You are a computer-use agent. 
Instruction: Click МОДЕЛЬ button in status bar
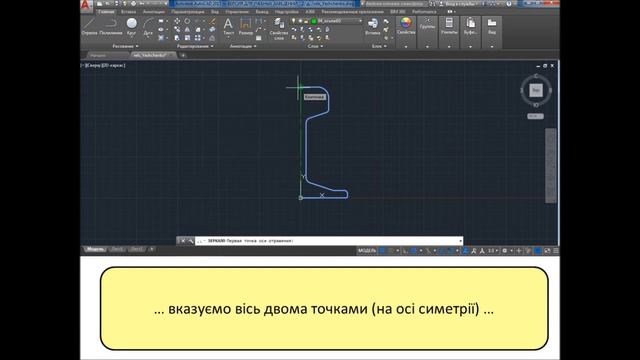[367, 251]
